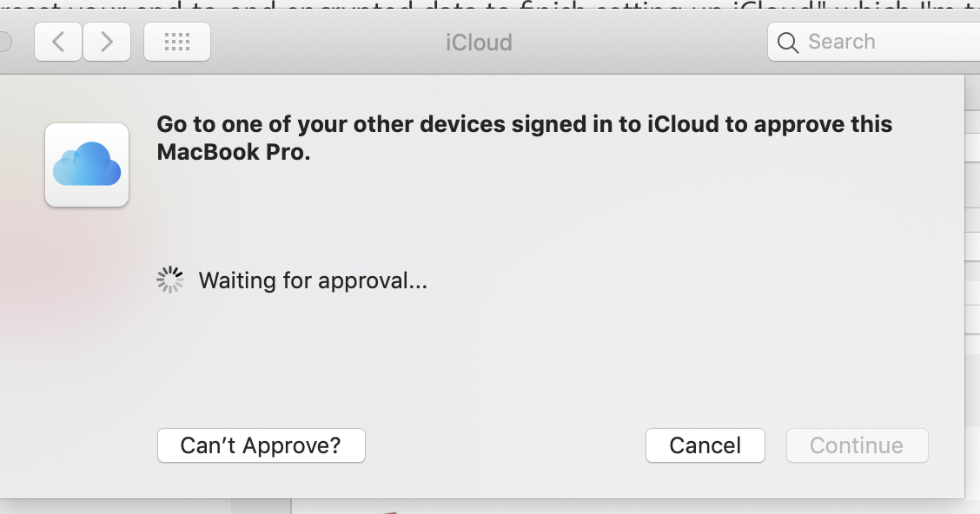
Task: Click the partially visible window button at the left edge
Action: pyautogui.click(x=4, y=42)
